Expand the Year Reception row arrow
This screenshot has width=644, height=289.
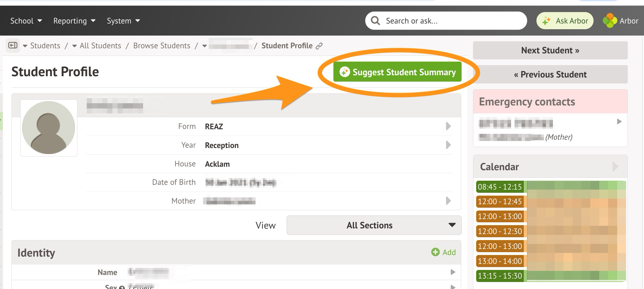click(448, 145)
